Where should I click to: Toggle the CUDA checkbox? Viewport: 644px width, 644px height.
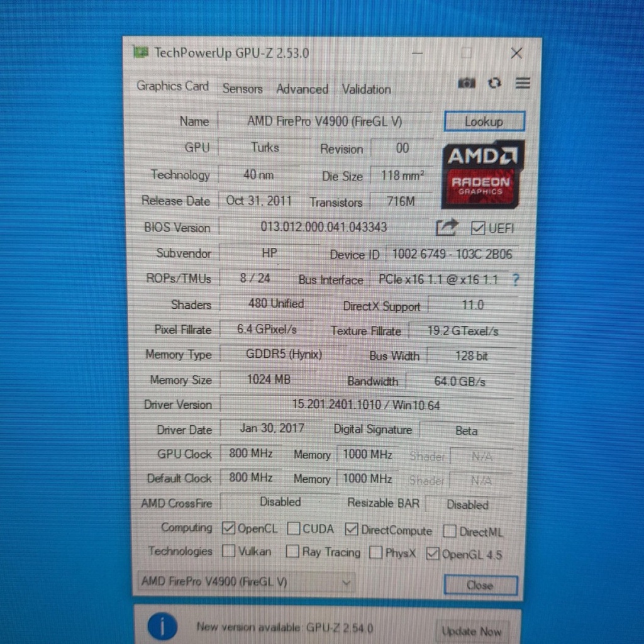pyautogui.click(x=293, y=528)
